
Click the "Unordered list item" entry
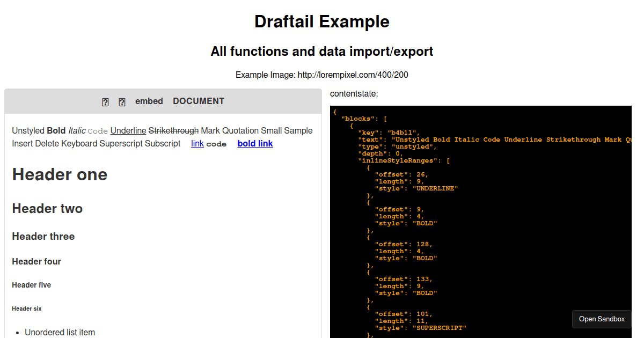pyautogui.click(x=60, y=332)
